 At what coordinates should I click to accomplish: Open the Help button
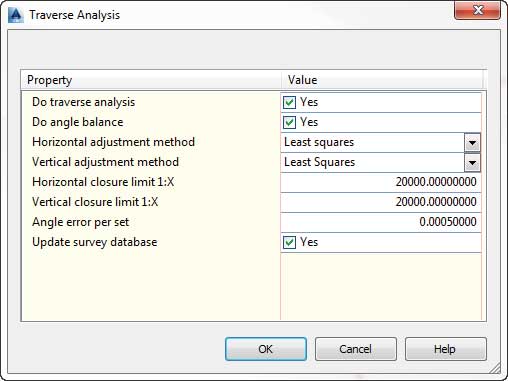[446, 349]
